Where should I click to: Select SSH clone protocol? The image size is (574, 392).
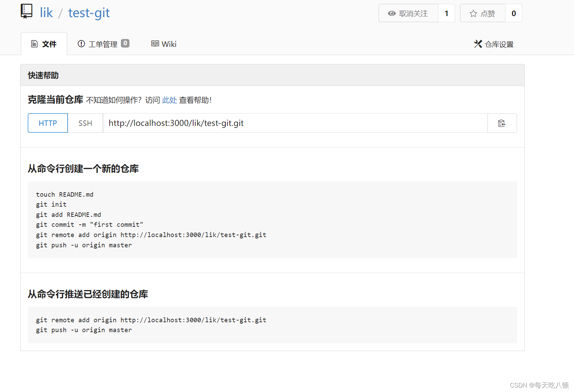[85, 123]
